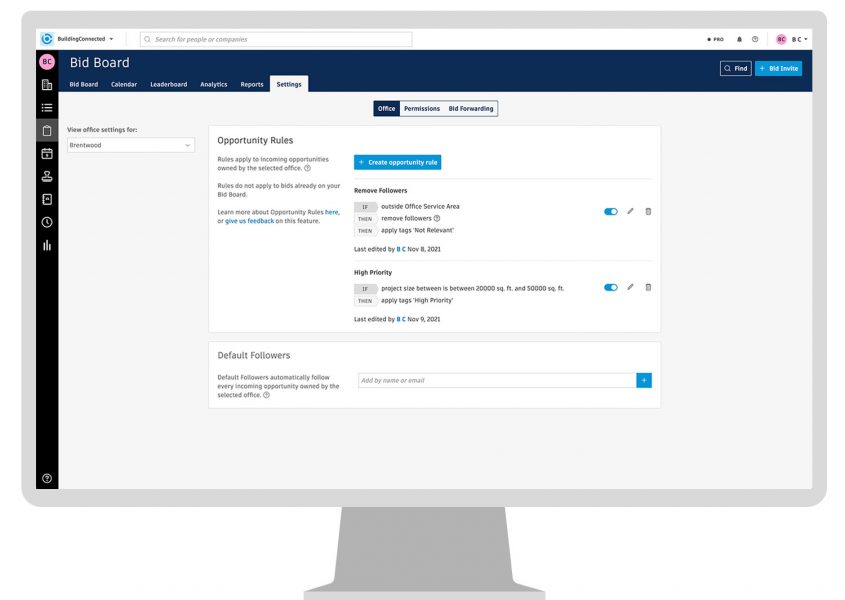Open the analytics bar chart icon in sidebar
Screen dimensions: 845x600
[46, 245]
